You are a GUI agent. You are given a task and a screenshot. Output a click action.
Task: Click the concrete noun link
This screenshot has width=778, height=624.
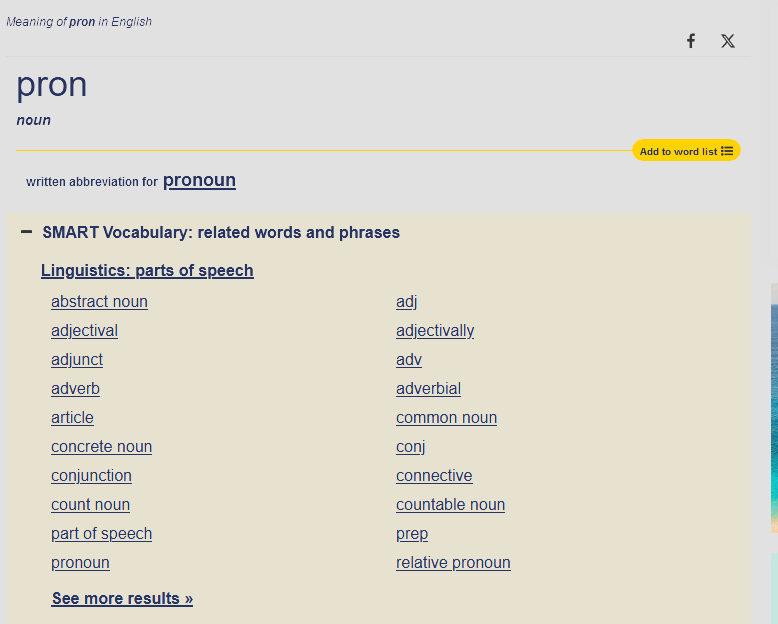click(101, 447)
